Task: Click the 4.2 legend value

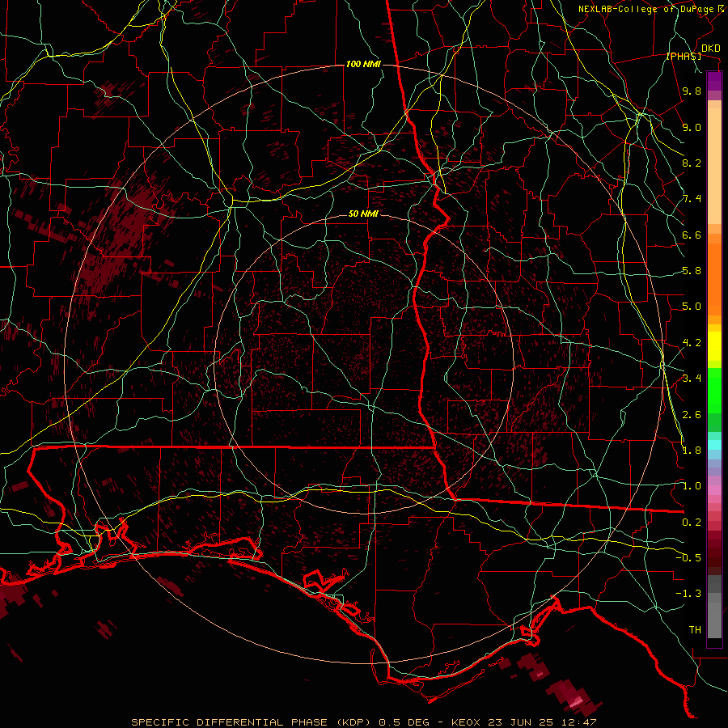Action: [692, 343]
